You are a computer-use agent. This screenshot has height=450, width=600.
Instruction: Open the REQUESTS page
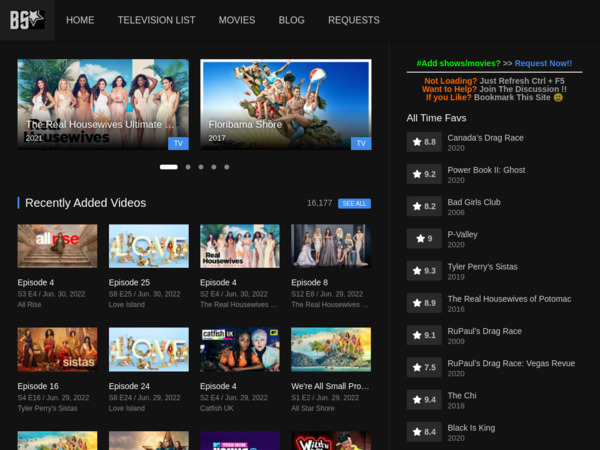(x=354, y=20)
